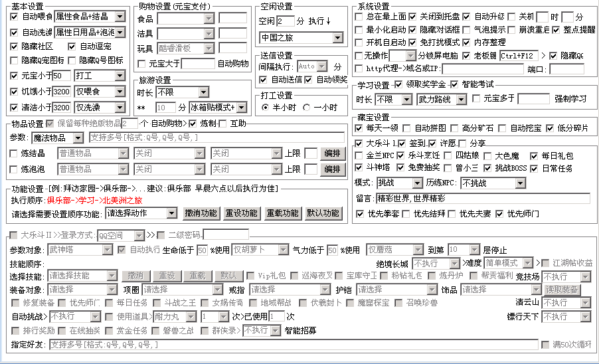Click the 清洁小于 value field
Screen dimensions: 599x364
click(x=62, y=108)
